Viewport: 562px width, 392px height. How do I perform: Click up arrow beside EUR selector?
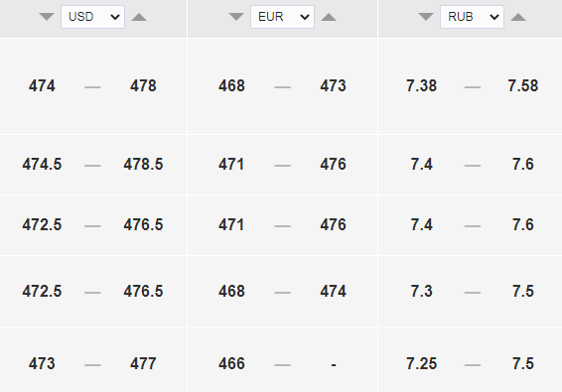pyautogui.click(x=329, y=17)
